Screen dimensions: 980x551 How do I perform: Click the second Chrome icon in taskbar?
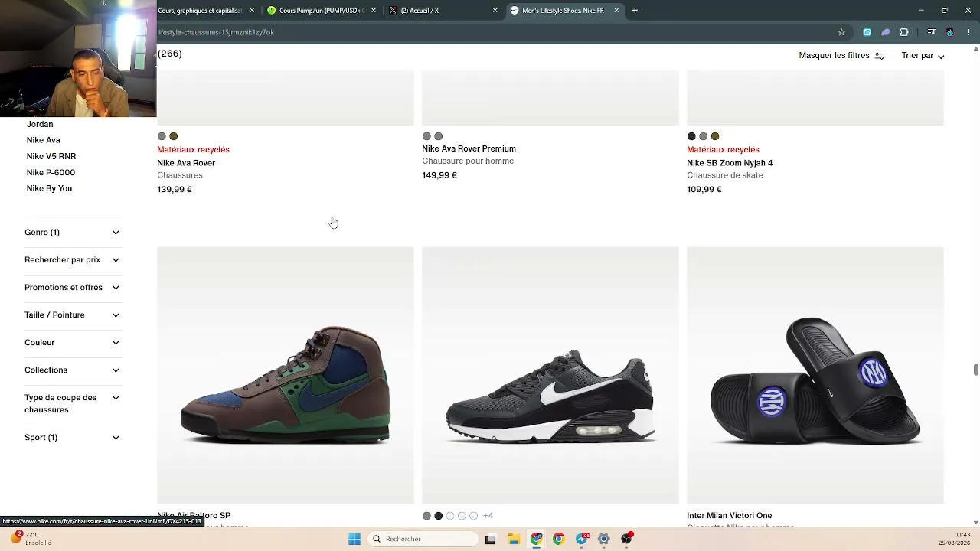559,539
